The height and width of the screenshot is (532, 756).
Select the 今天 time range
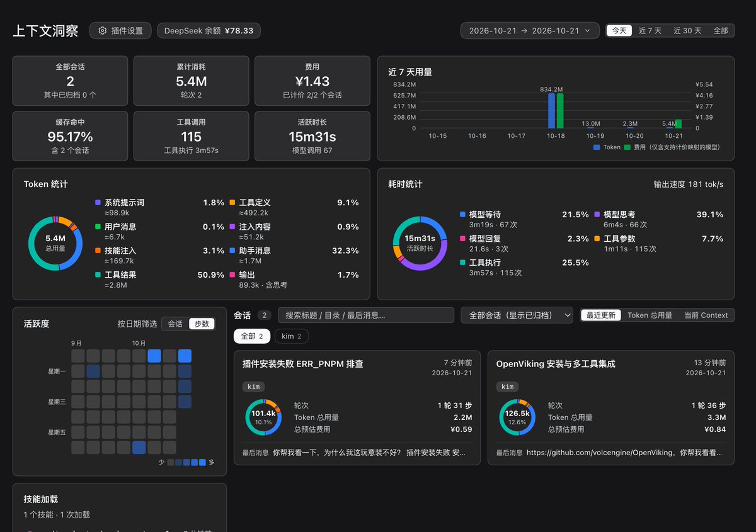619,31
